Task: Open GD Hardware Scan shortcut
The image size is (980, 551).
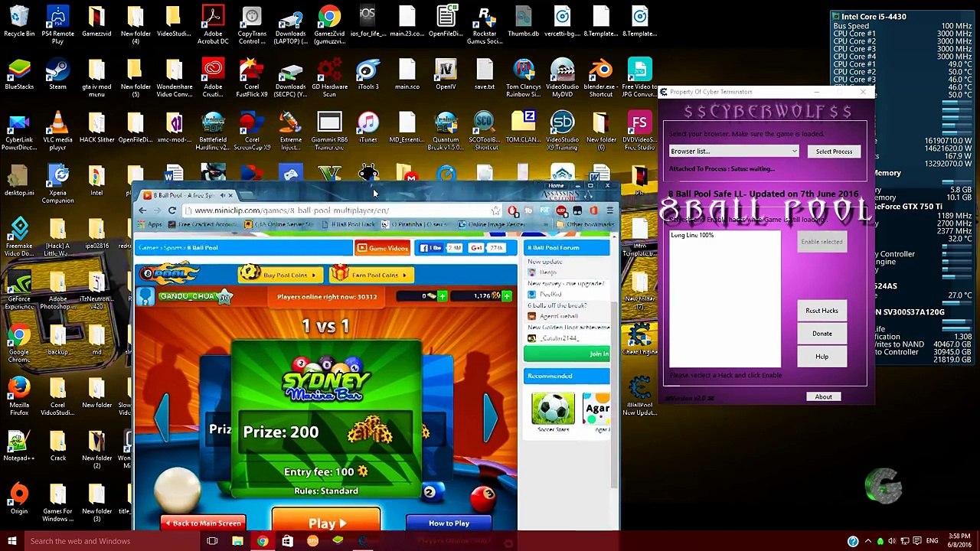Action: point(329,77)
